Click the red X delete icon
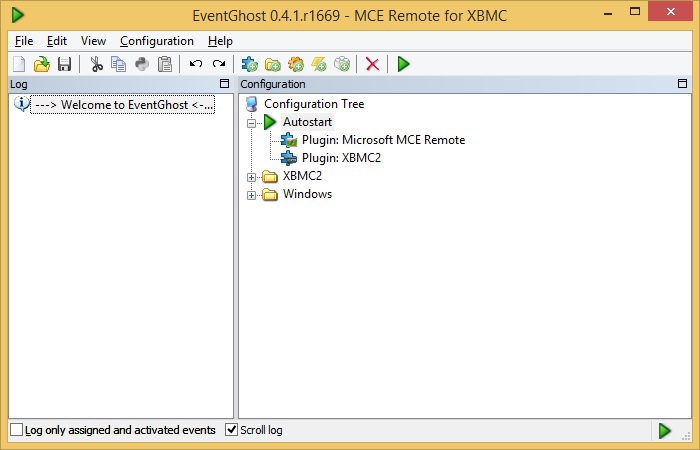This screenshot has height=450, width=700. 372,64
